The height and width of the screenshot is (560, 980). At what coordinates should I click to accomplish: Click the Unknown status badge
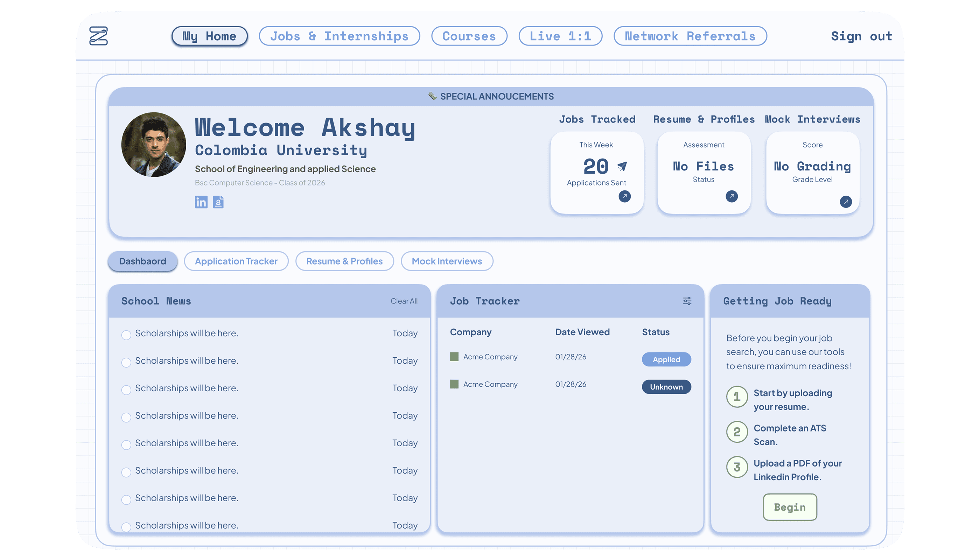click(666, 386)
